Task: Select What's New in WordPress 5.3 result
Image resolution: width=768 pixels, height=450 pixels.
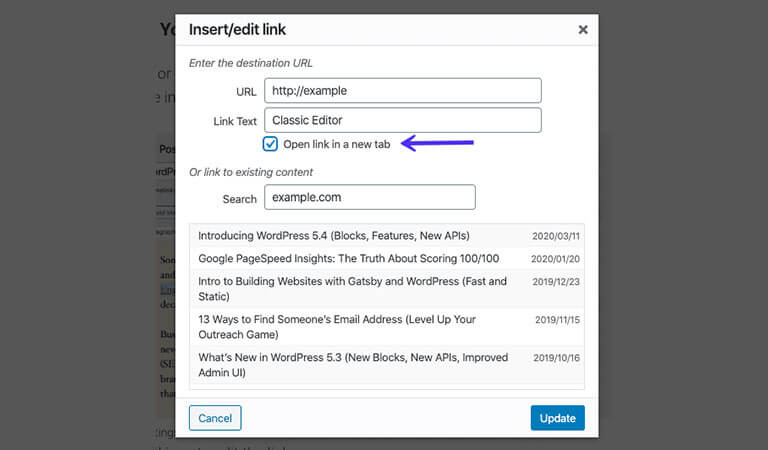Action: (387, 365)
